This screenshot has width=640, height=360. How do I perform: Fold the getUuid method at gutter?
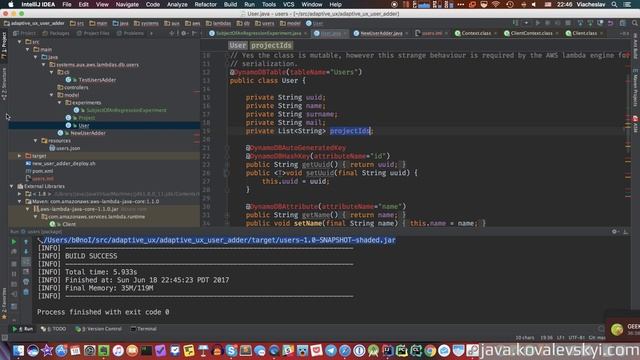point(227,164)
